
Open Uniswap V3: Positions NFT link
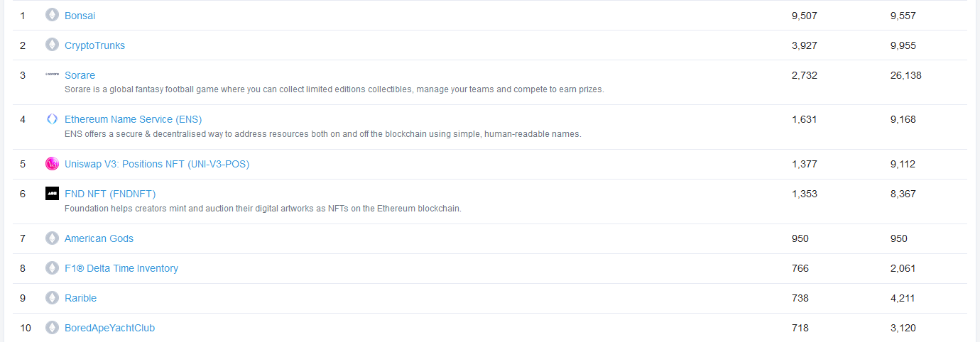coord(157,164)
